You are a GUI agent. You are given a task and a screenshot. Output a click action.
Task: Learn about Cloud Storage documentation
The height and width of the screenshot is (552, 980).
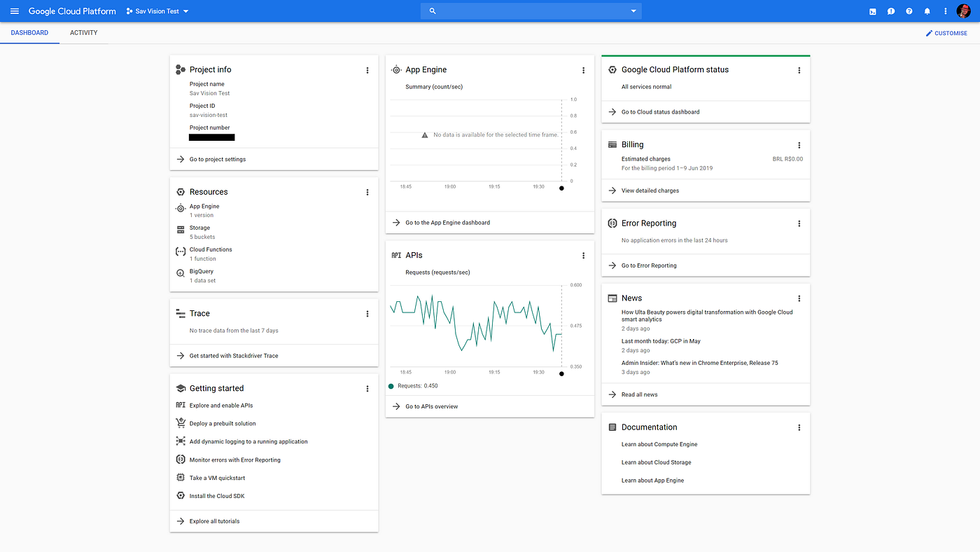click(657, 462)
